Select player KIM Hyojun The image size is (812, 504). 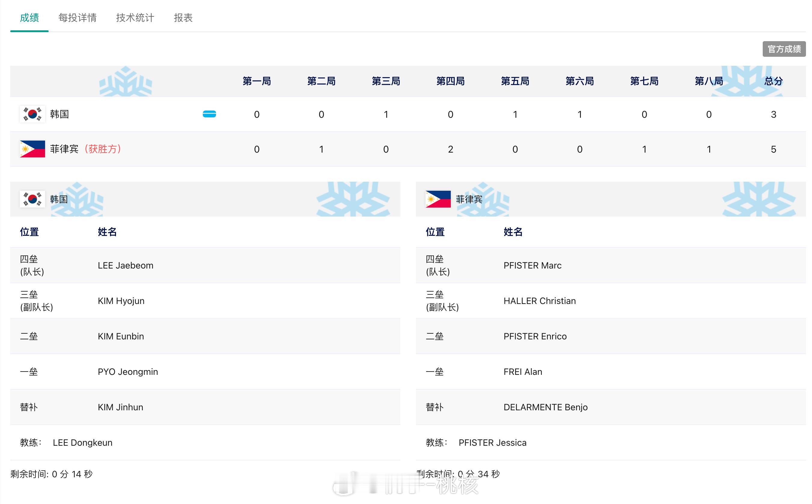tap(121, 301)
